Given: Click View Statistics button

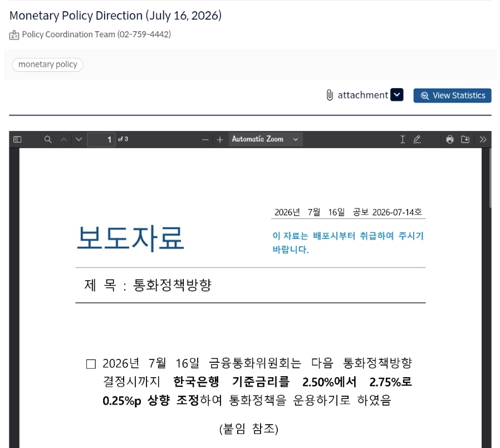Looking at the screenshot, I should (452, 95).
